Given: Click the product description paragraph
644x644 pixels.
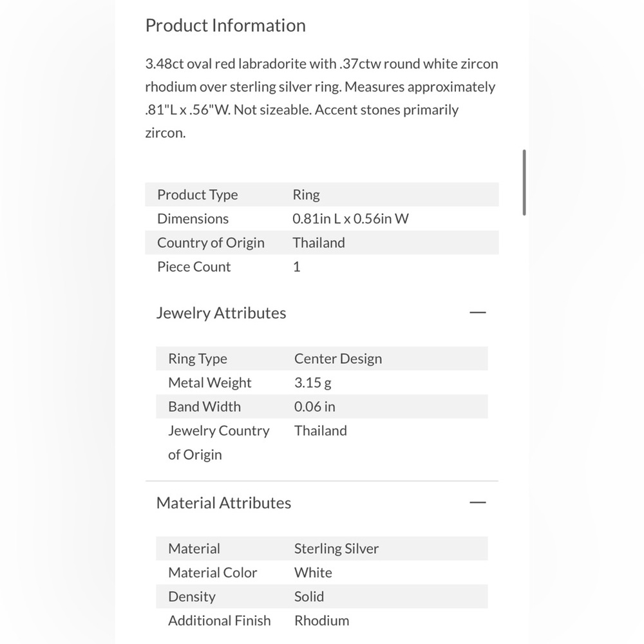Looking at the screenshot, I should pyautogui.click(x=321, y=98).
